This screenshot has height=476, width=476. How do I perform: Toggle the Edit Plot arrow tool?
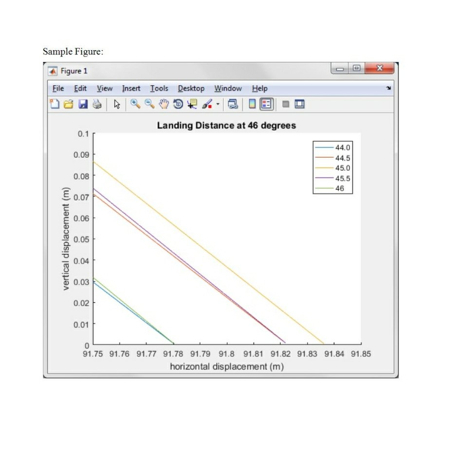point(118,104)
